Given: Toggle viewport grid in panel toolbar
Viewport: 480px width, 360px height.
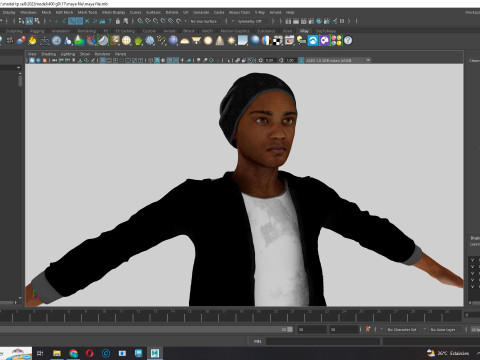Looking at the screenshot, I should click(x=103, y=60).
